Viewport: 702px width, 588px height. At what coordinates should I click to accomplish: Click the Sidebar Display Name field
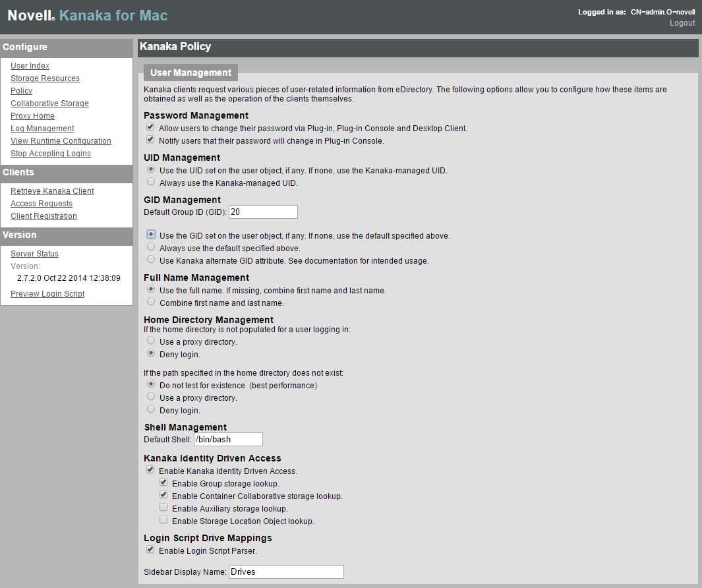[x=287, y=572]
